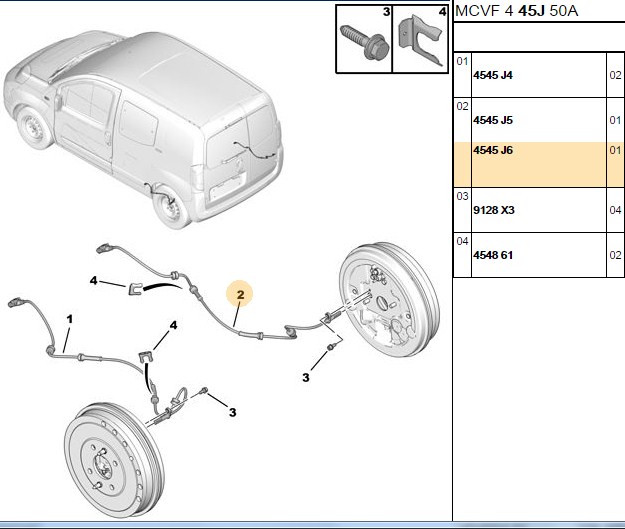
Task: Click row index 01 in parts table
Action: click(462, 61)
